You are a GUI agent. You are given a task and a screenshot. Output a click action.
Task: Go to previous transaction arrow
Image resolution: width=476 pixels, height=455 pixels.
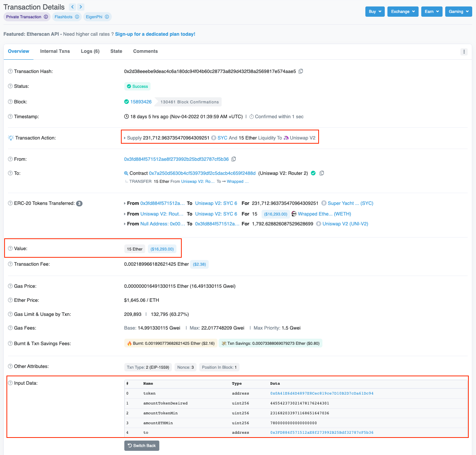pos(72,7)
